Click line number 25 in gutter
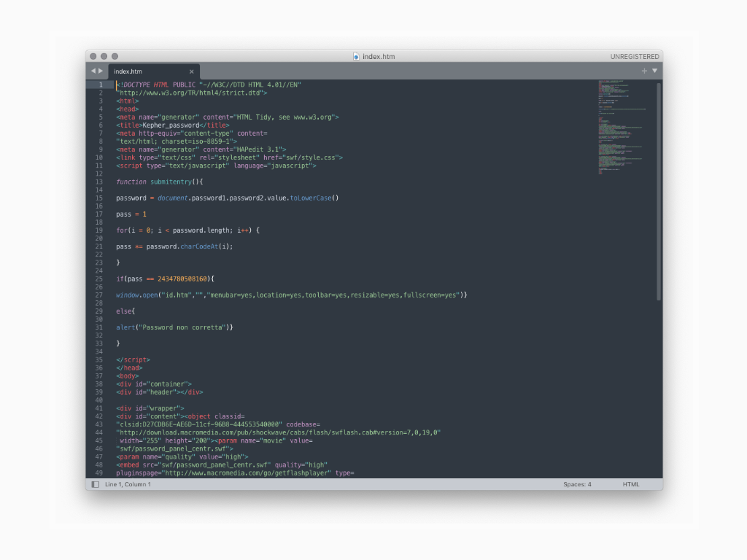This screenshot has width=747, height=560. coord(99,279)
